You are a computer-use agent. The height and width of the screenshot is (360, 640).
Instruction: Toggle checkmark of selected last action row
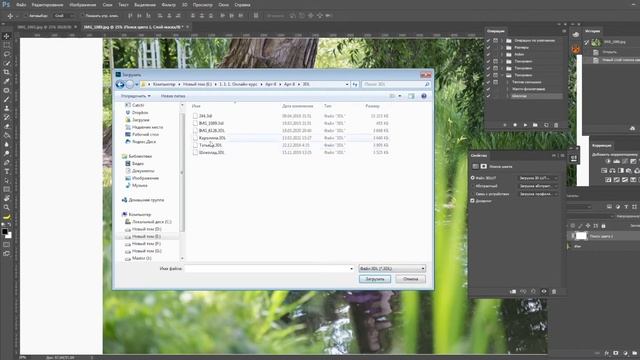[x=488, y=96]
